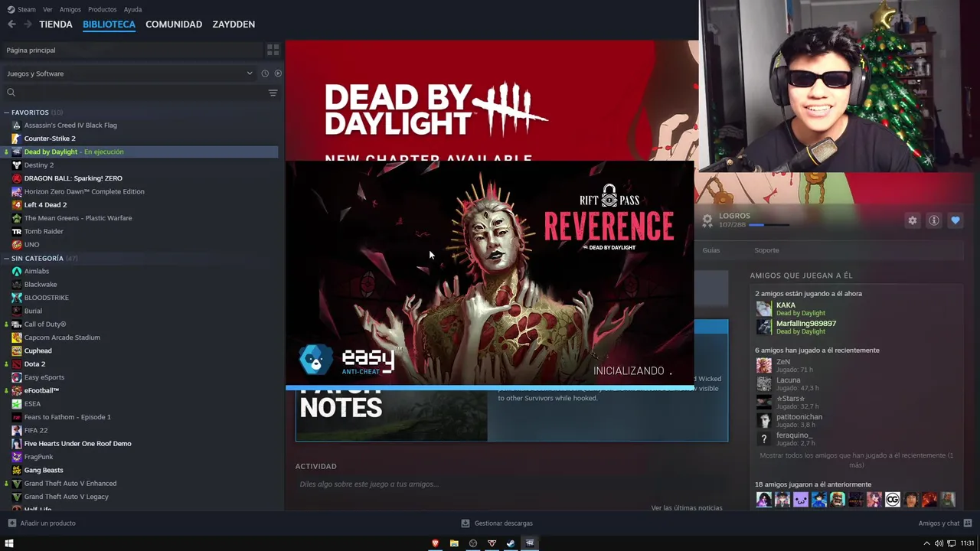Open friend Lacuna's profile
The image size is (980, 551).
[788, 380]
